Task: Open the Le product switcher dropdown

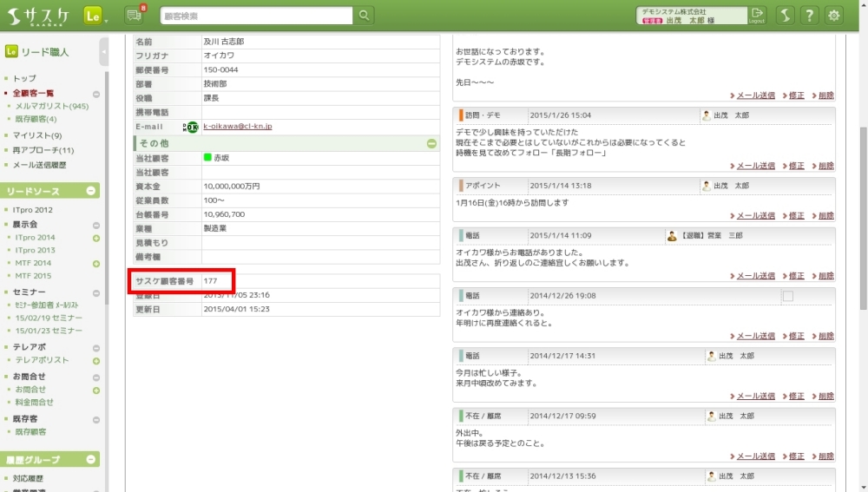Action: click(95, 16)
